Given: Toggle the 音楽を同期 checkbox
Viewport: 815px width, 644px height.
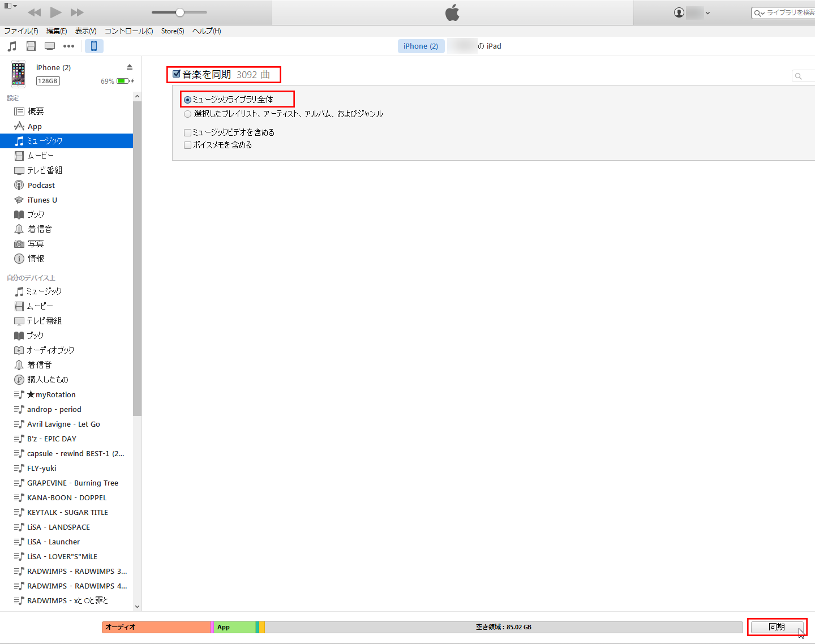Looking at the screenshot, I should pos(177,74).
